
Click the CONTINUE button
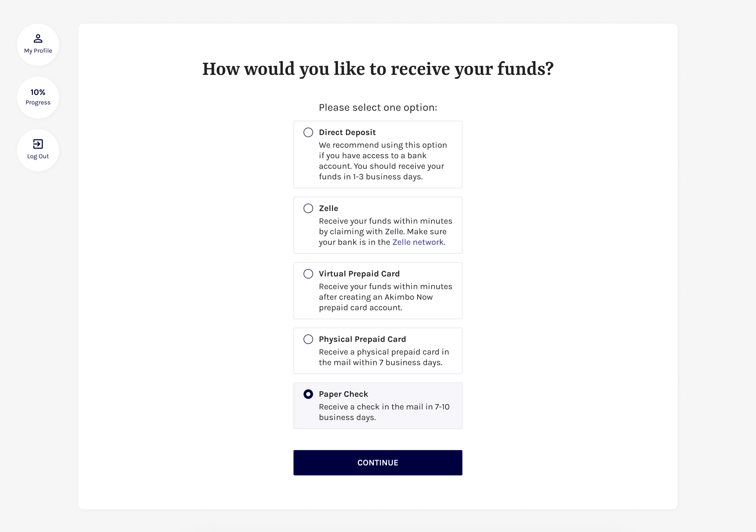pyautogui.click(x=378, y=463)
